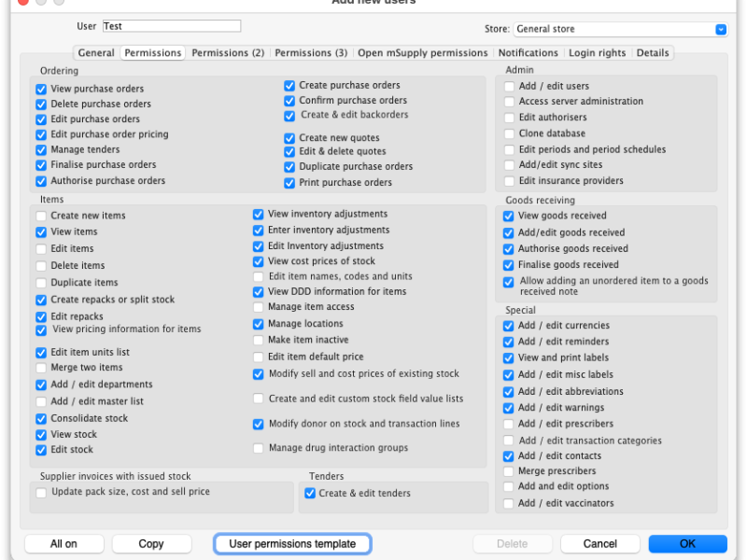Enable Merge two items checkbox

coord(41,368)
